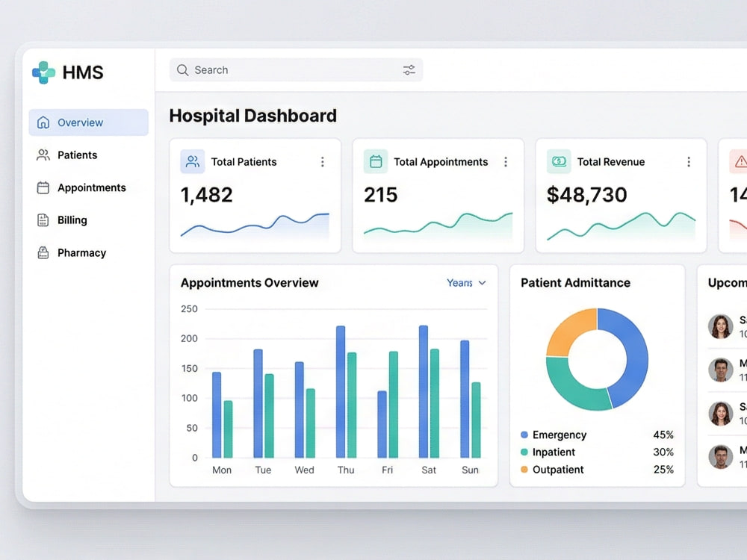Open the Pharmacy menu item
This screenshot has height=560, width=747.
(x=89, y=252)
